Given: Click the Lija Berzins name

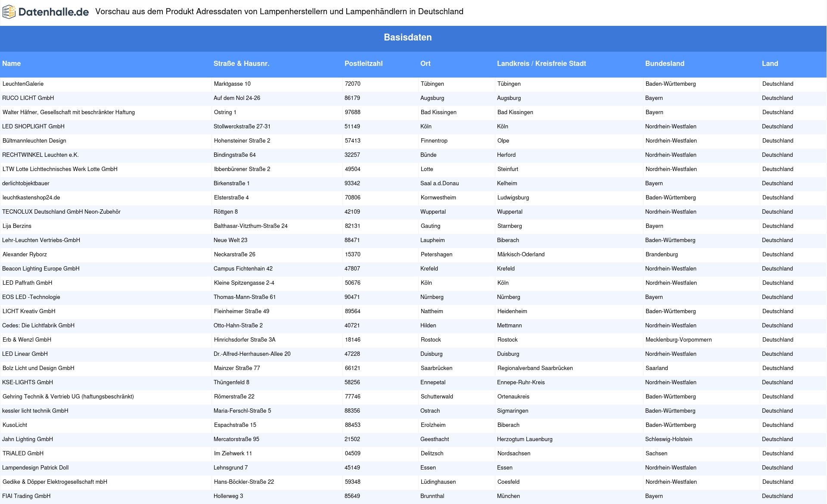Looking at the screenshot, I should tap(17, 226).
